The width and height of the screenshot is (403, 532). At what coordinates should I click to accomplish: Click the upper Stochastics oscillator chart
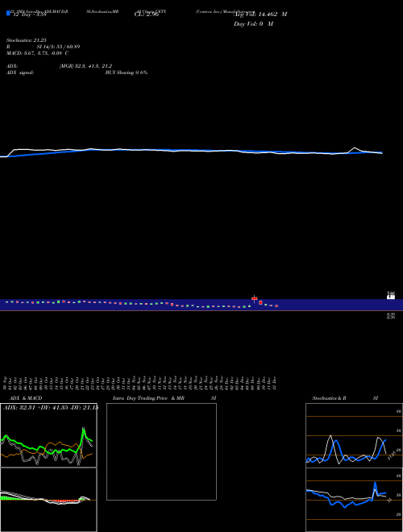point(354,435)
